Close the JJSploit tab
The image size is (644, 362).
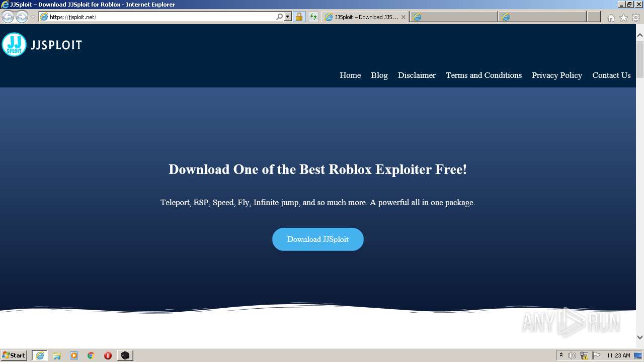[403, 17]
